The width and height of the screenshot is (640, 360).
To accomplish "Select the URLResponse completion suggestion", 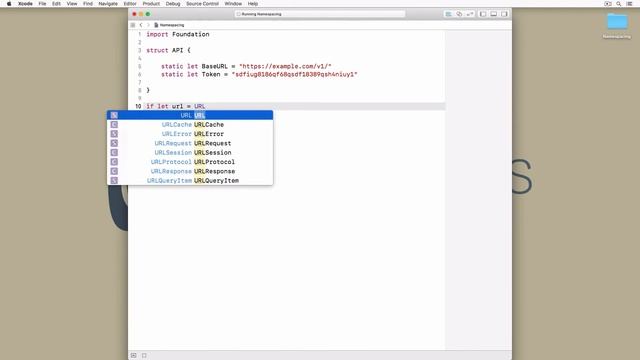I will point(190,171).
